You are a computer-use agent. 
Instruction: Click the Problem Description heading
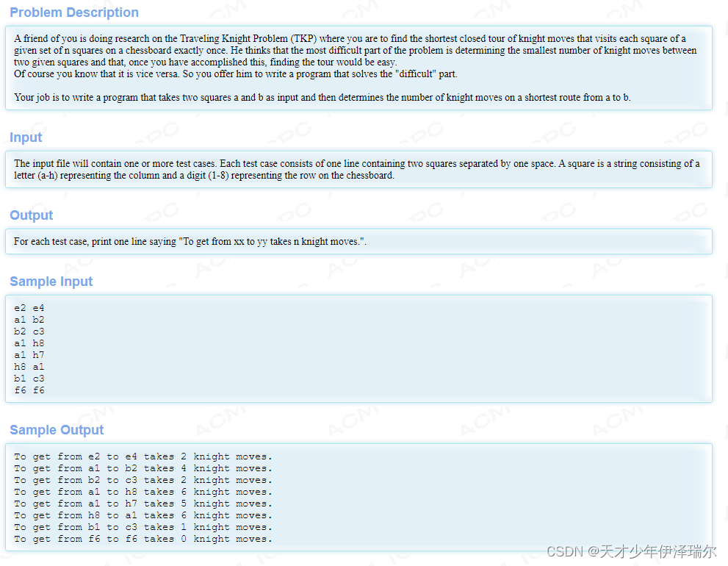(x=74, y=12)
